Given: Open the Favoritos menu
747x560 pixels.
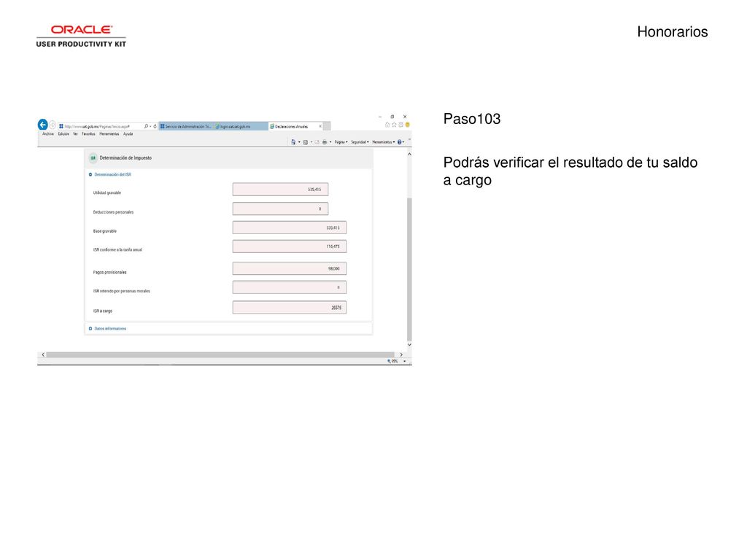Looking at the screenshot, I should 88,134.
